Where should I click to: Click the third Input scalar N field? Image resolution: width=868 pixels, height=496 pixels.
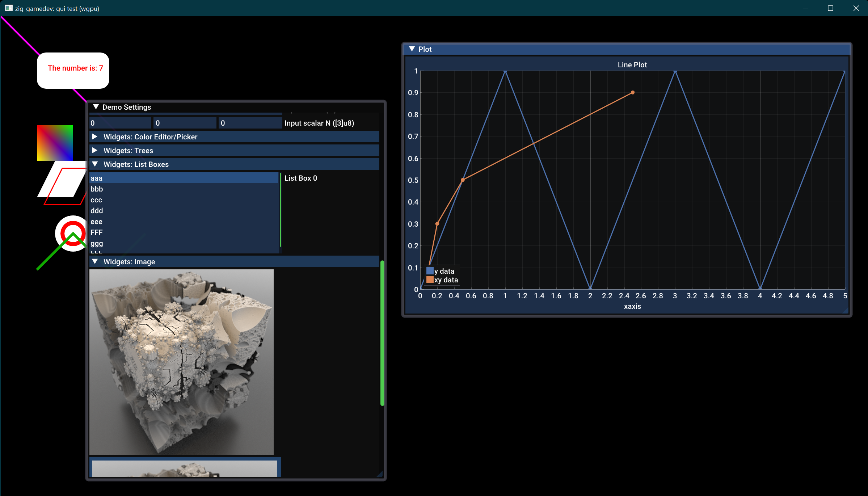[250, 123]
